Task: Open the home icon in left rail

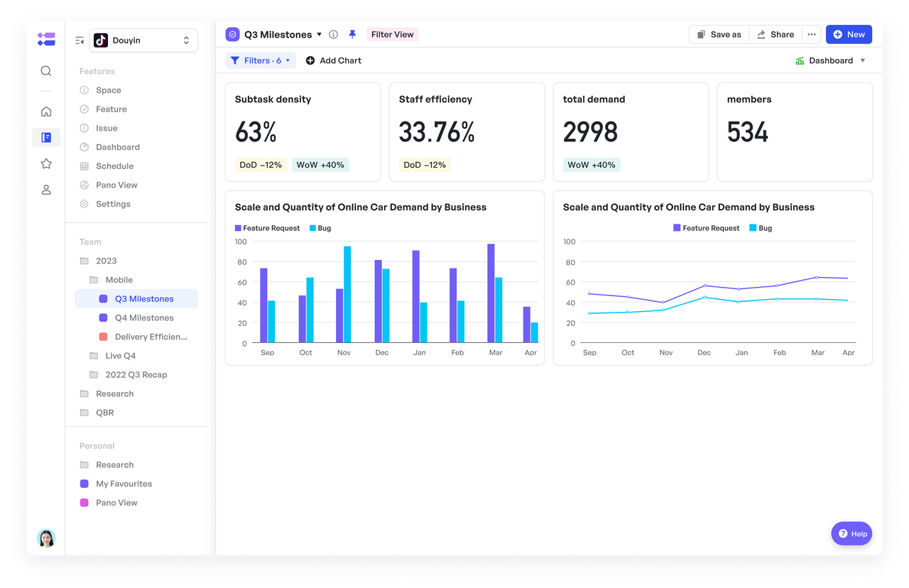Action: (46, 111)
